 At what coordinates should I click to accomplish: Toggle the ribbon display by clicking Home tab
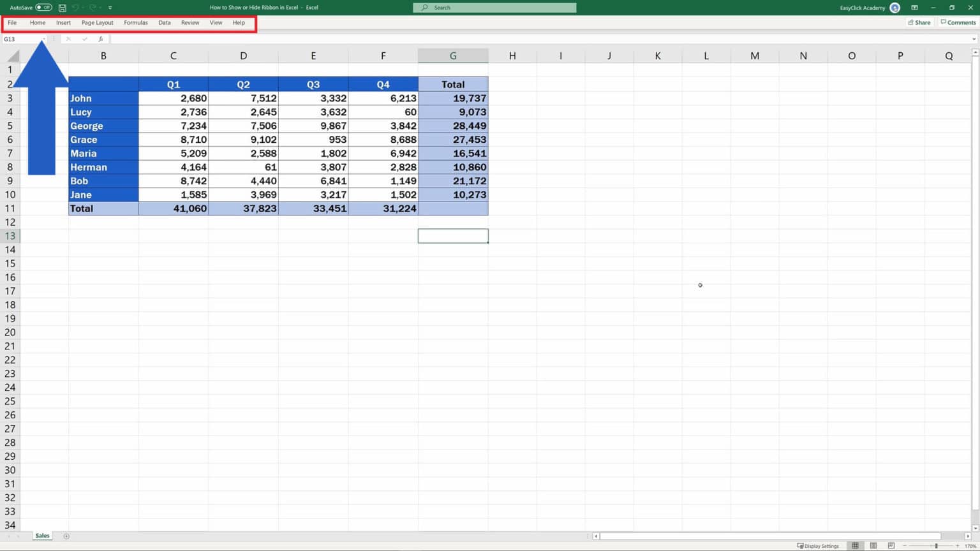[x=37, y=22]
